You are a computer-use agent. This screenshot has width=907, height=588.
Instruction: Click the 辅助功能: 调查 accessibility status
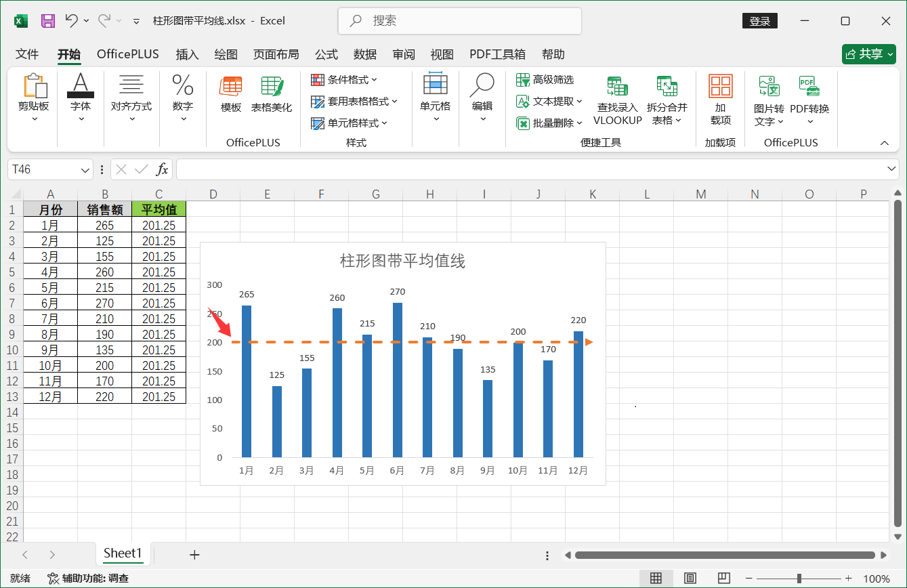tap(88, 579)
